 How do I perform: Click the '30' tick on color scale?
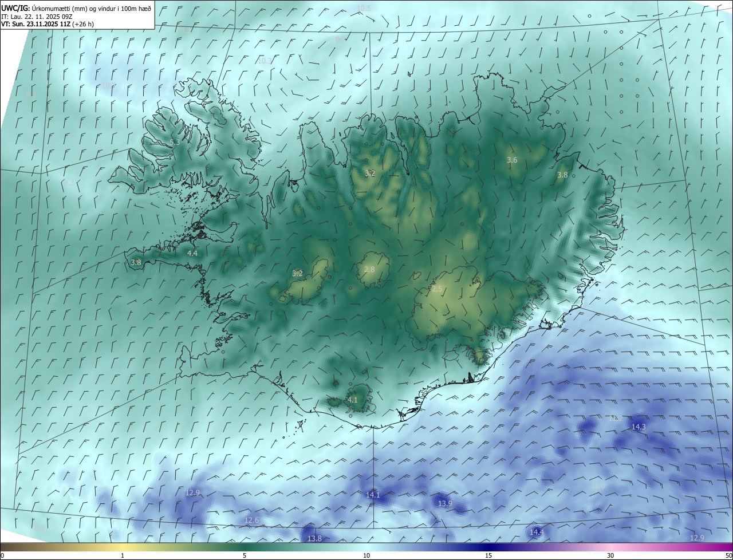click(x=610, y=555)
